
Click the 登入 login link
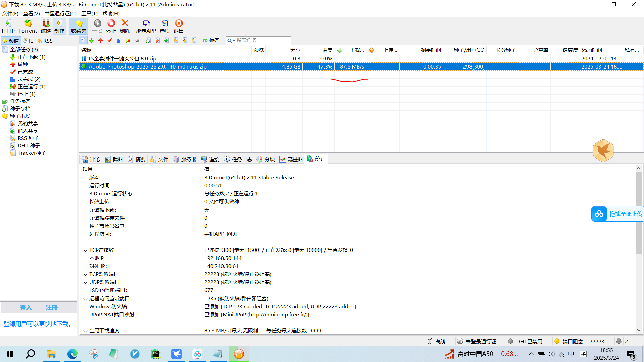click(x=26, y=307)
